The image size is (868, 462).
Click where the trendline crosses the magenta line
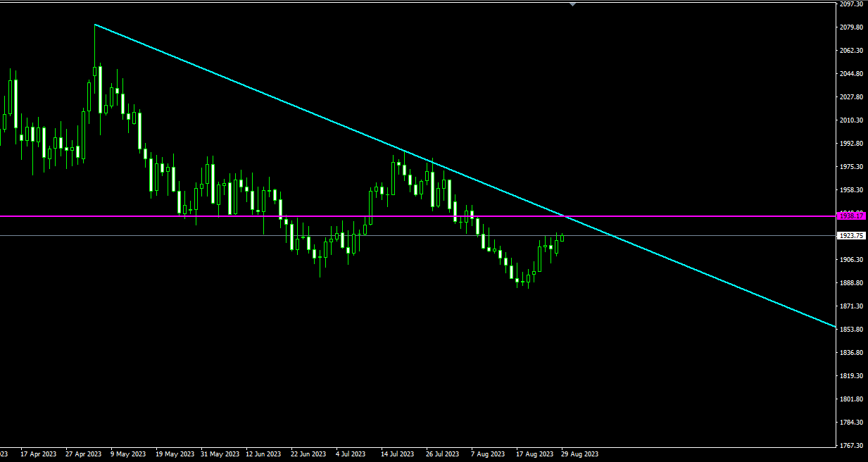click(564, 216)
